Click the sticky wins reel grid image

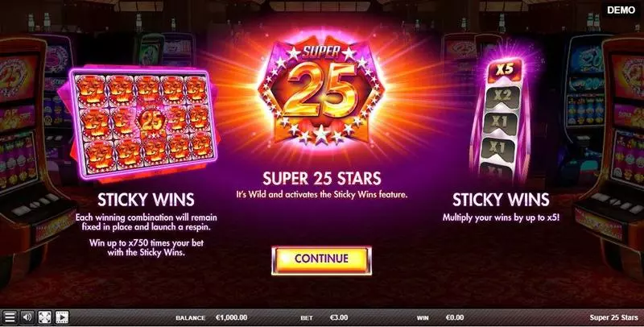coord(142,122)
